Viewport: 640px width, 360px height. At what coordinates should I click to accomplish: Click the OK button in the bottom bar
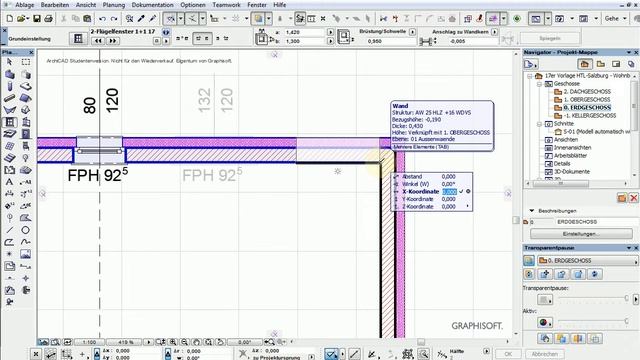point(508,354)
